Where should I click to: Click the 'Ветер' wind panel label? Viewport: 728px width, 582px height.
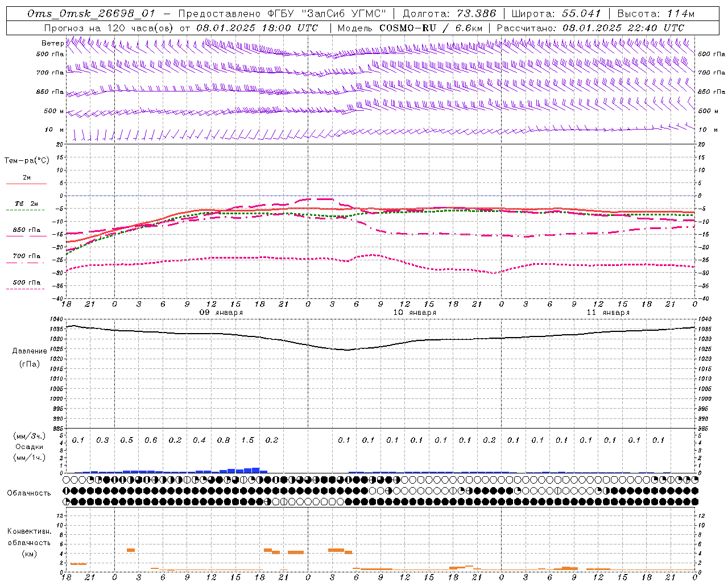[x=52, y=43]
